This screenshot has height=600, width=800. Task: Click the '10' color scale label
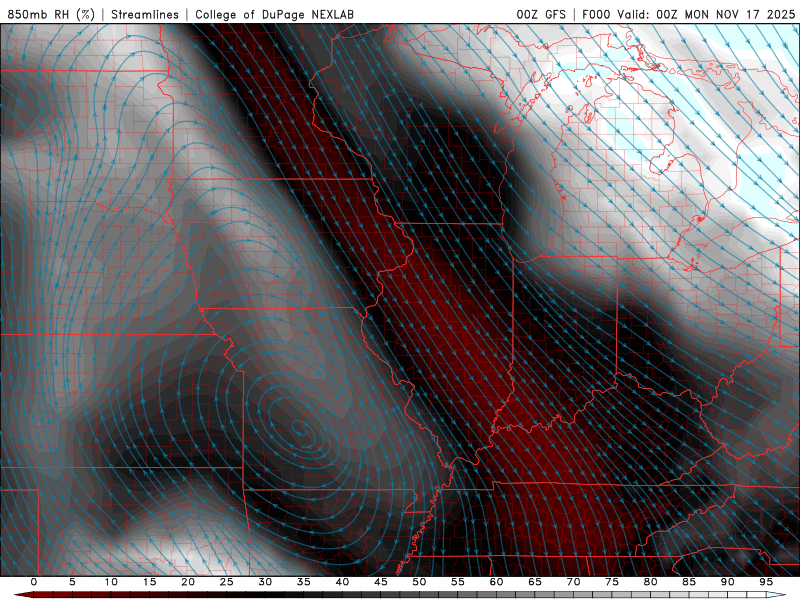(x=111, y=582)
